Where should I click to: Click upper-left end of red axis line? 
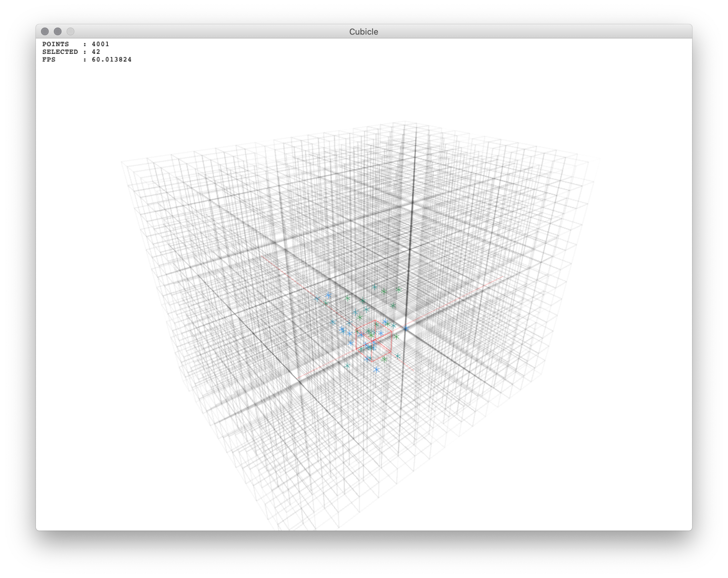(x=262, y=257)
